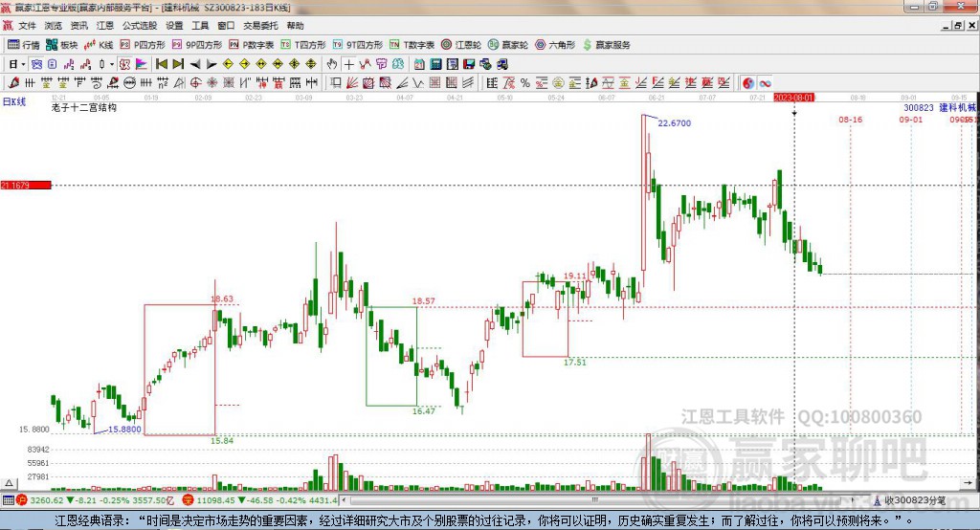
Task: Select the red pencil drawing tool
Action: coord(13,82)
